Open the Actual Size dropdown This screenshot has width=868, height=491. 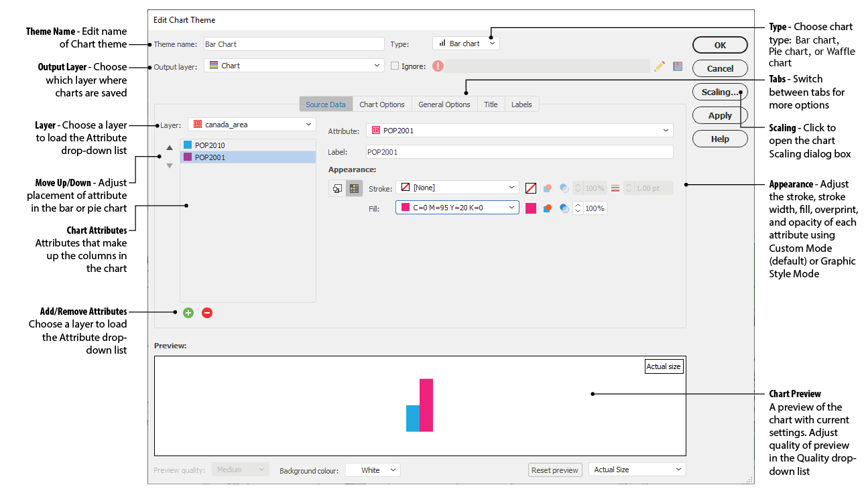point(637,470)
